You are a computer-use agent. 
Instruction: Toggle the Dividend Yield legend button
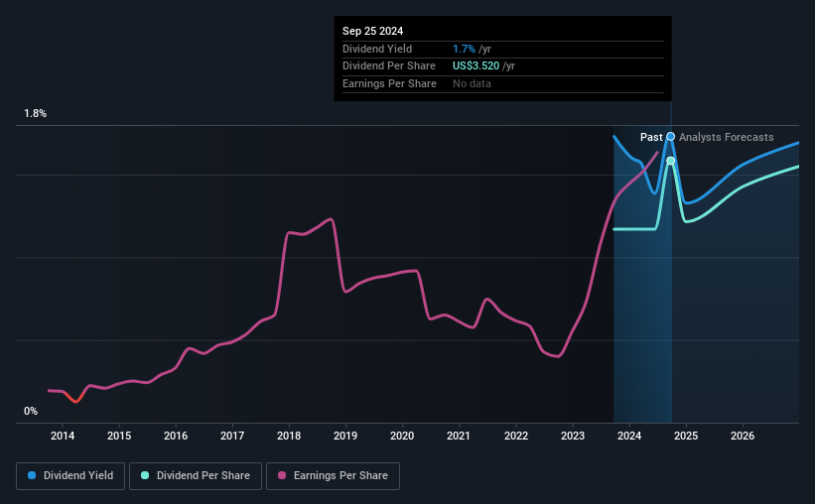(70, 476)
